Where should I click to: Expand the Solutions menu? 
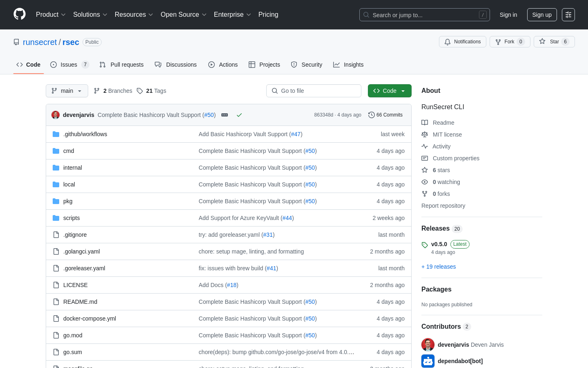(90, 15)
